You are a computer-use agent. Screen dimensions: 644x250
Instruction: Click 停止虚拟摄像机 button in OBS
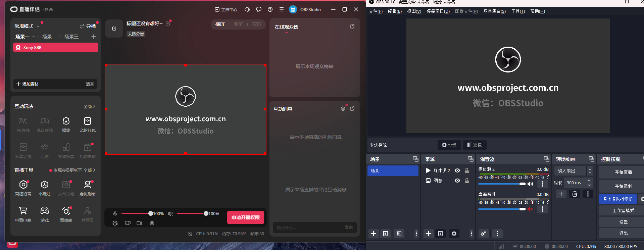(x=618, y=199)
